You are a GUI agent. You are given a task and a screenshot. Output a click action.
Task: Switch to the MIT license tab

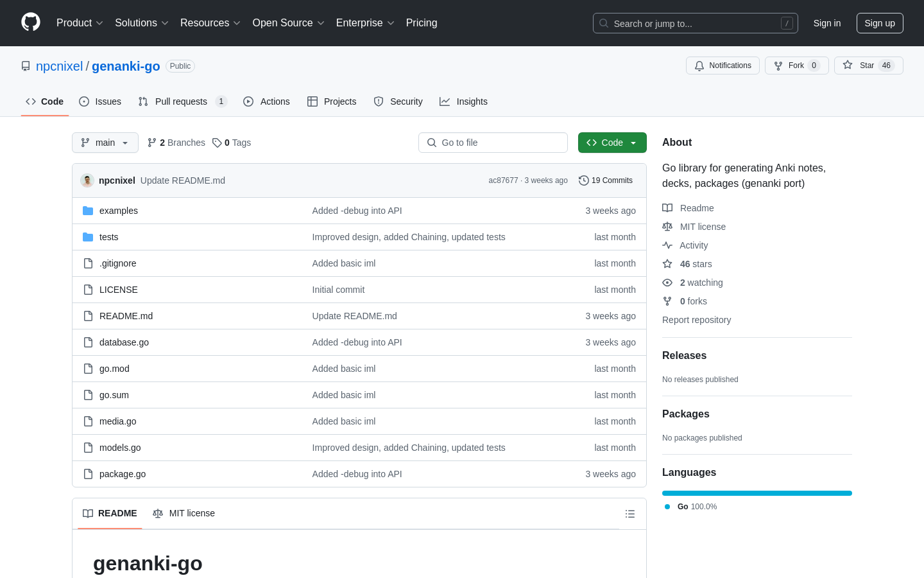(x=184, y=513)
